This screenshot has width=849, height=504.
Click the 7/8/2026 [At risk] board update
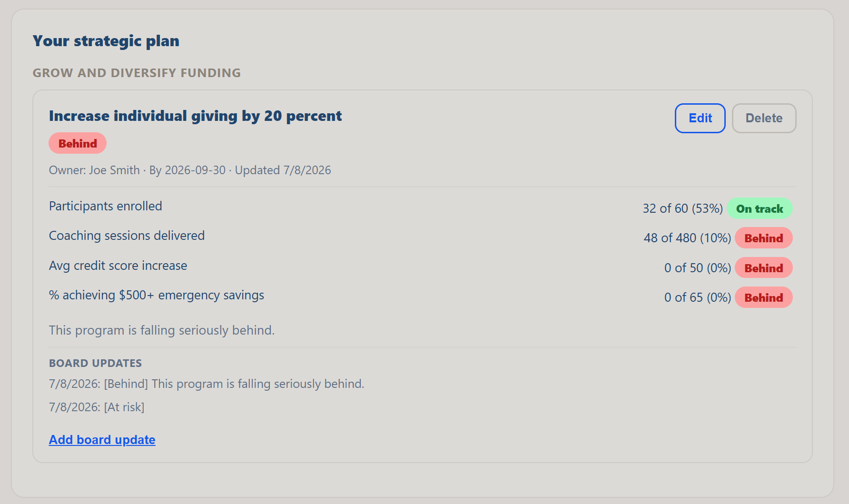click(97, 407)
